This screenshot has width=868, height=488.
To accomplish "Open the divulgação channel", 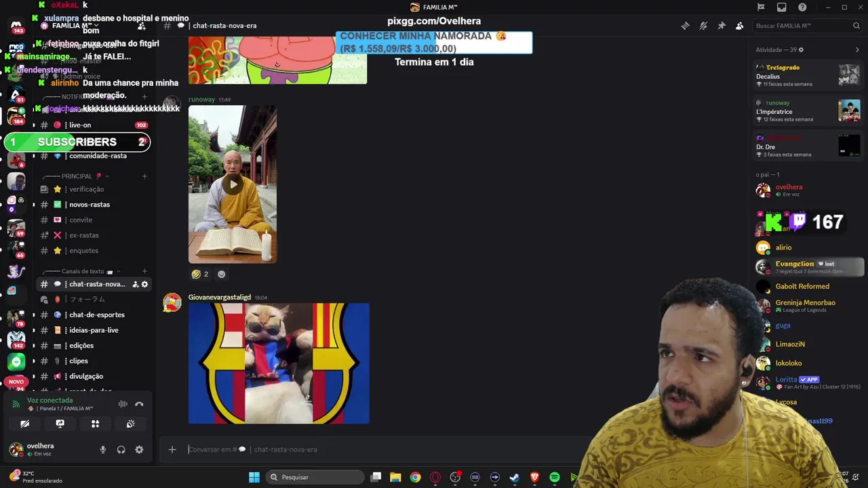I will [x=92, y=376].
